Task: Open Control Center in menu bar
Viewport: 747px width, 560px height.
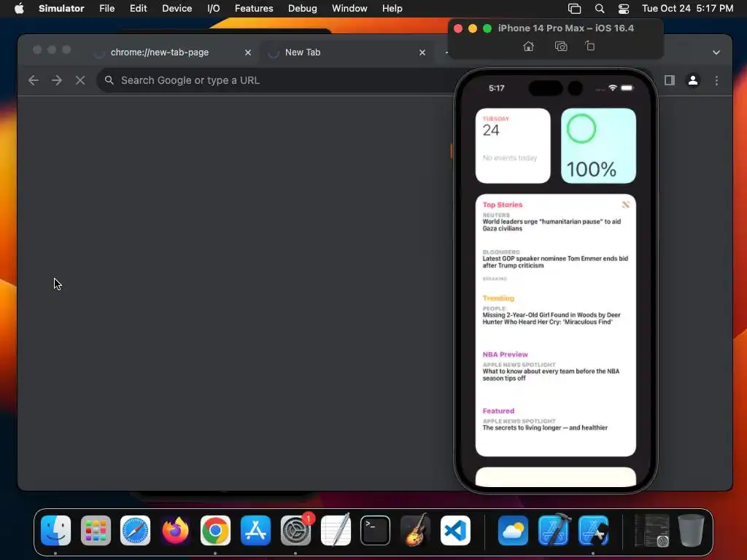Action: point(624,9)
